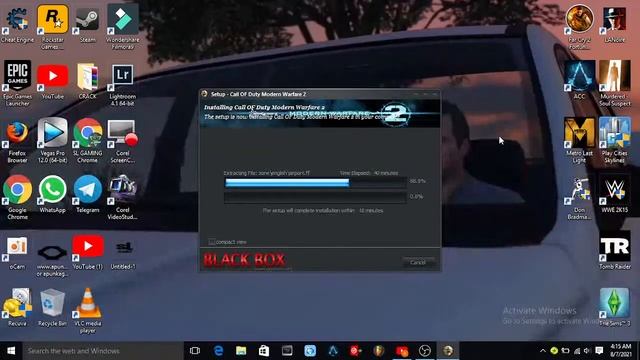This screenshot has height=360, width=640.
Task: Open Vegas Pro 12.0 shortcut
Action: pos(53,141)
